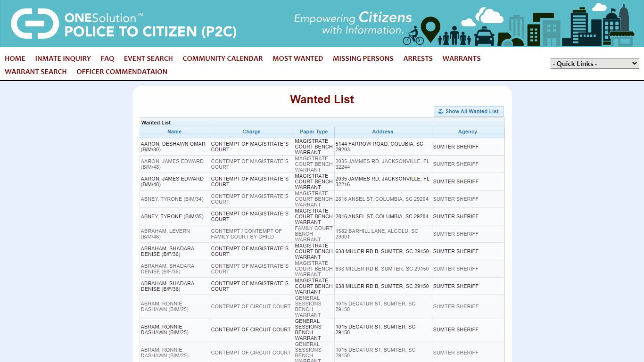Sort by the Paper Type column header
The width and height of the screenshot is (644, 362).
314,132
